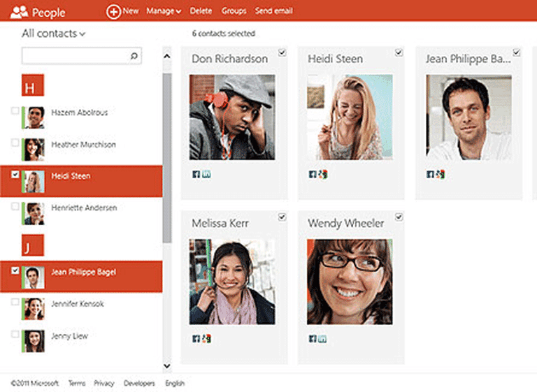Image resolution: width=537 pixels, height=392 pixels.
Task: Open Wendy Wheeler's LinkedIn icon
Action: [x=322, y=339]
